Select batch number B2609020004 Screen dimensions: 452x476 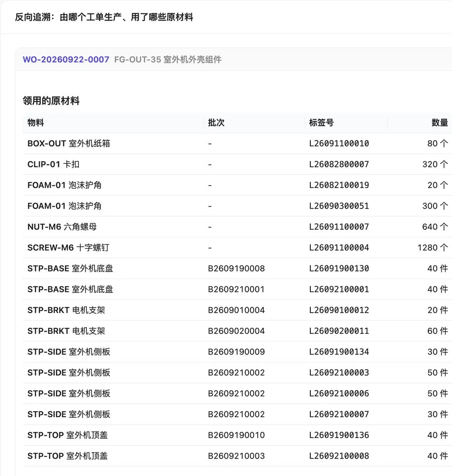click(237, 331)
